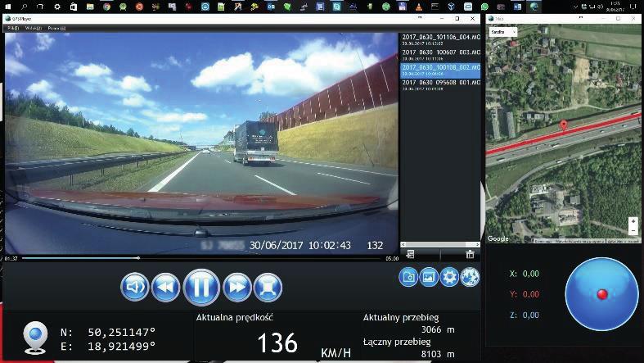The height and width of the screenshot is (363, 644).
Task: Click the Z: 0,00 sensor reading
Action: [x=525, y=315]
